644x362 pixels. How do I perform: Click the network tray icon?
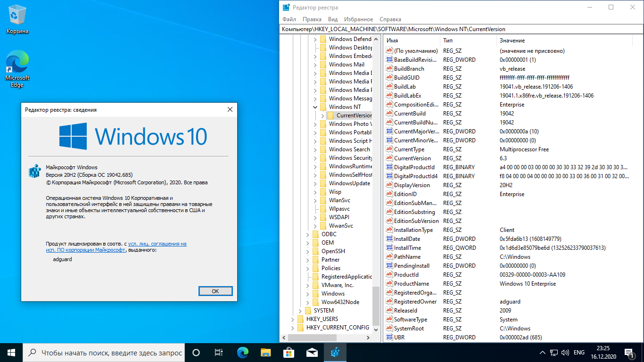tap(553, 353)
